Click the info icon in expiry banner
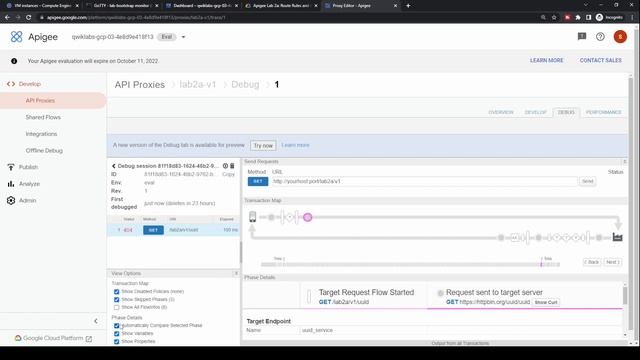The width and height of the screenshot is (640, 360). point(14,61)
